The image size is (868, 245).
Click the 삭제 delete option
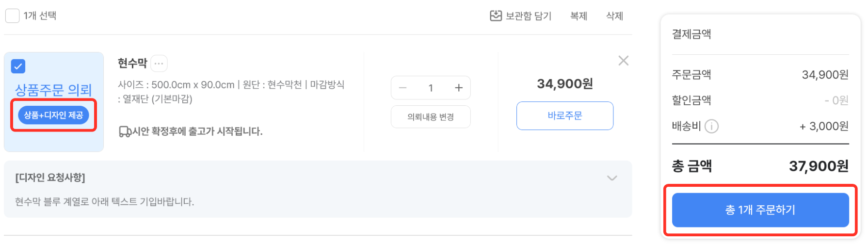tap(614, 16)
